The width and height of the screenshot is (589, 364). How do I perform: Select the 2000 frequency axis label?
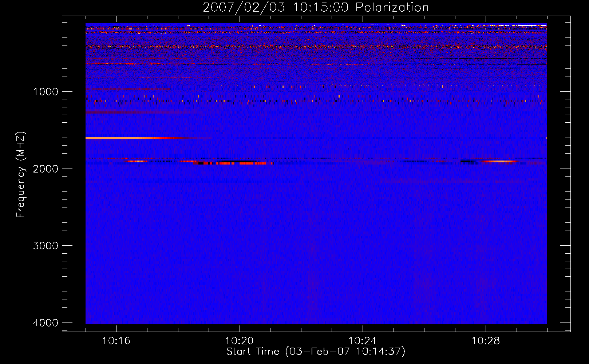click(46, 169)
